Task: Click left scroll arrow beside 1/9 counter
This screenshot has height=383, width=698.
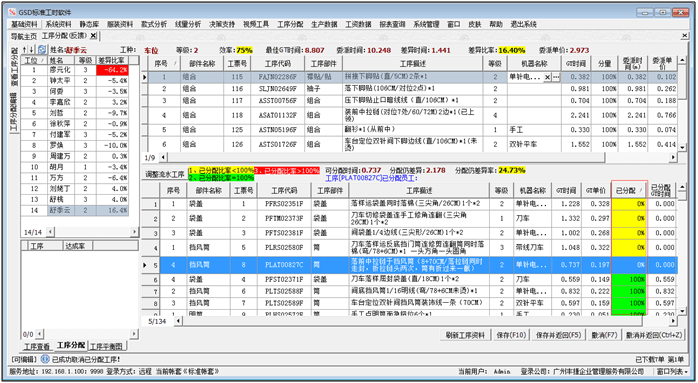Action: tap(163, 157)
